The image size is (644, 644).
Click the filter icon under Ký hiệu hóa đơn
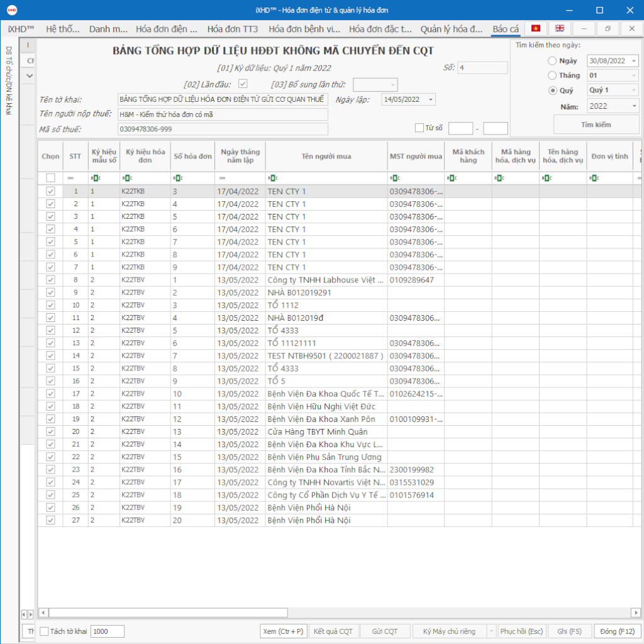(x=127, y=178)
